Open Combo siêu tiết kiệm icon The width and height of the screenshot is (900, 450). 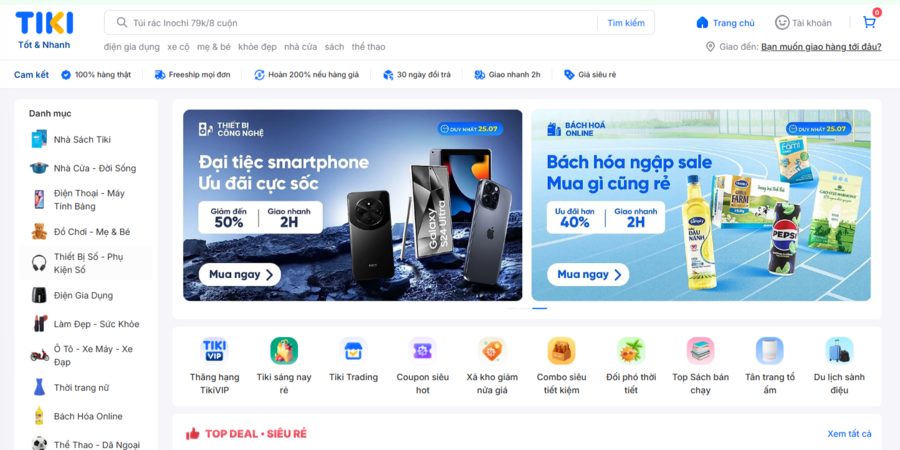point(561,351)
